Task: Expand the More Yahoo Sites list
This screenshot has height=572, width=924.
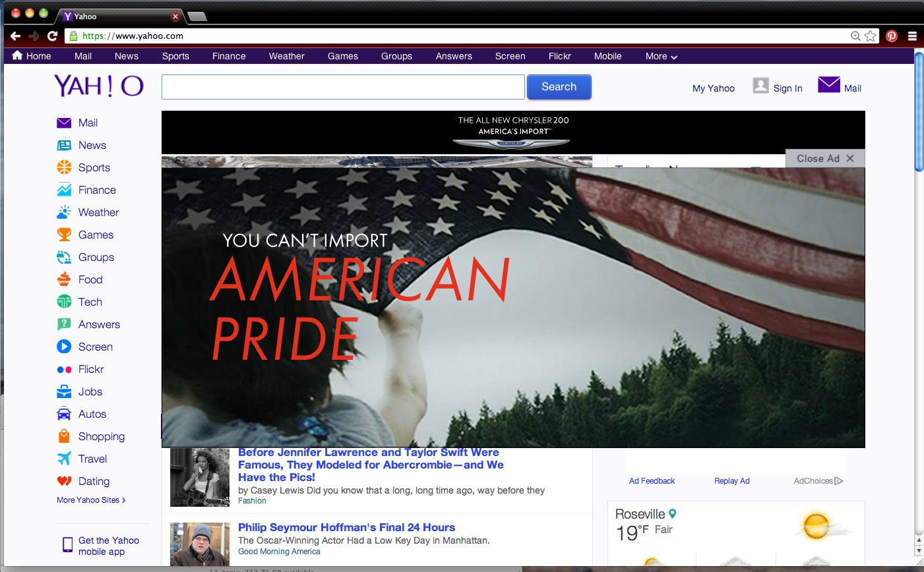Action: tap(91, 500)
